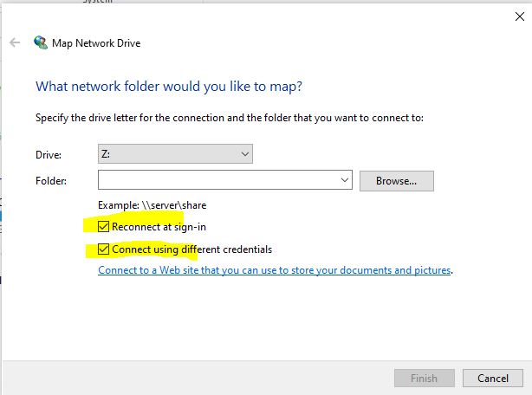Expand the Folder history dropdown arrow

345,180
